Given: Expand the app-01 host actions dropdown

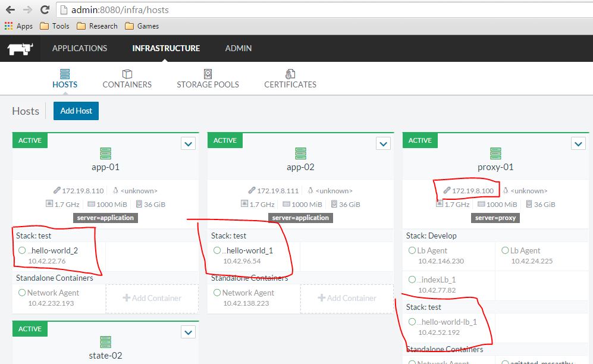Looking at the screenshot, I should (x=188, y=143).
